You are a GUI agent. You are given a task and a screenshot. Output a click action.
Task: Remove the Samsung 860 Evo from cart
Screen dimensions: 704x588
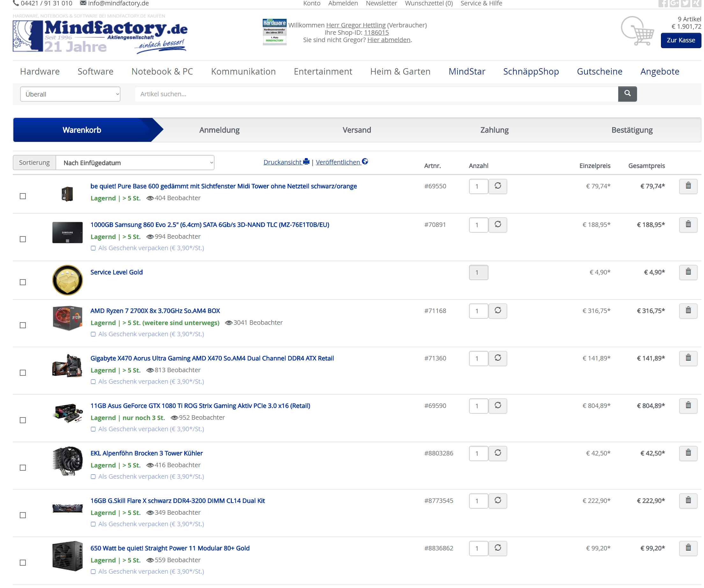click(688, 224)
